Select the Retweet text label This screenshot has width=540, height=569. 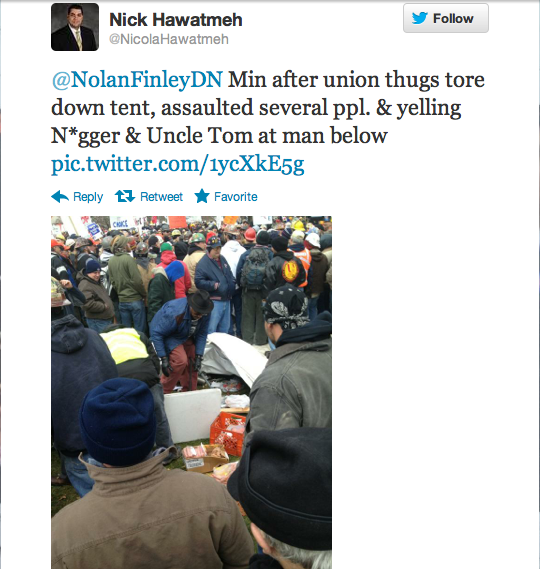(161, 197)
